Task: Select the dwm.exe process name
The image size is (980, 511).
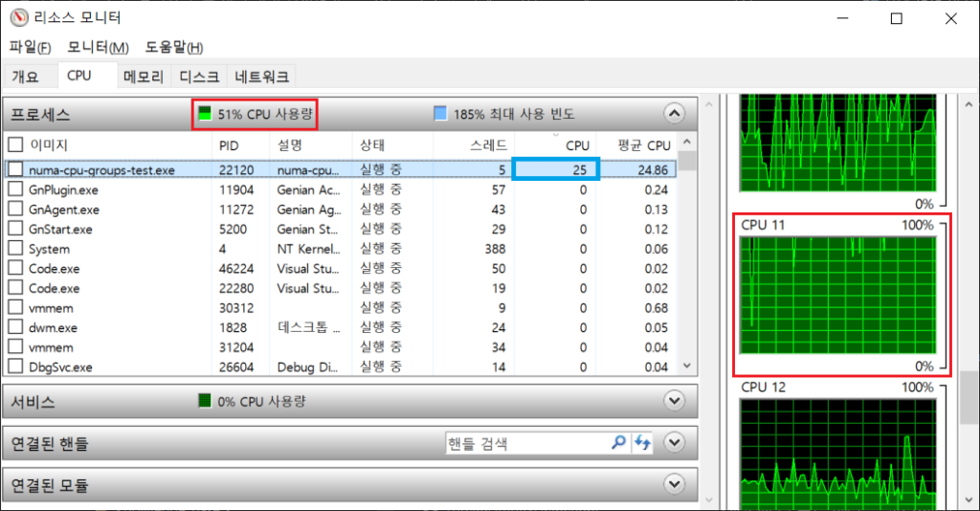Action: point(54,327)
